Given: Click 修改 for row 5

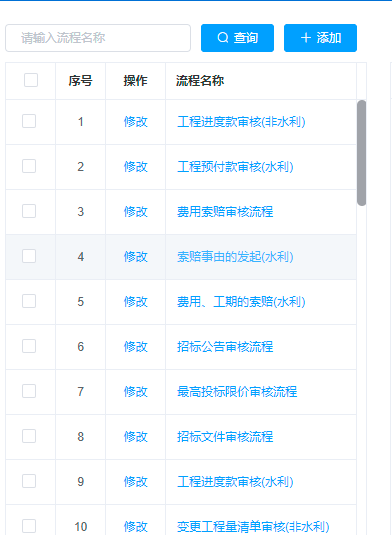Looking at the screenshot, I should (135, 302).
